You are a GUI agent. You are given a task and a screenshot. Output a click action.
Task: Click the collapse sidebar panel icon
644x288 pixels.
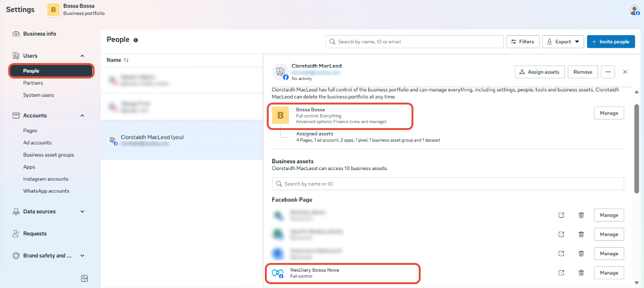pos(84,278)
